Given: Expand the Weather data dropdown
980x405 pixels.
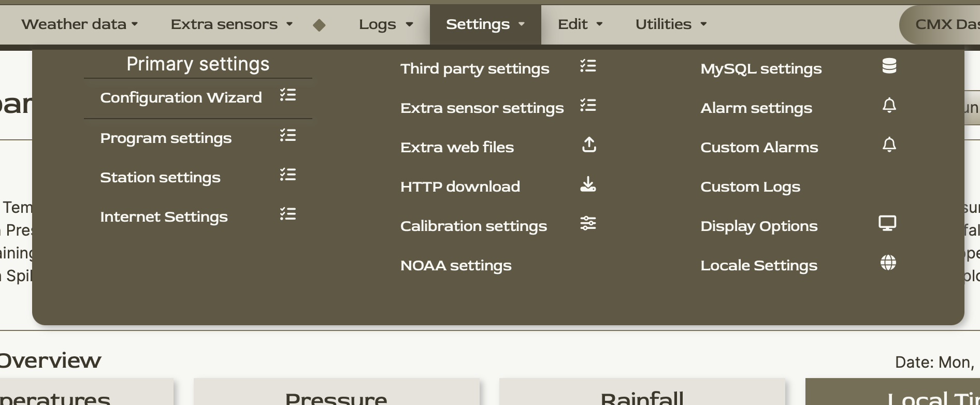Looking at the screenshot, I should 80,24.
